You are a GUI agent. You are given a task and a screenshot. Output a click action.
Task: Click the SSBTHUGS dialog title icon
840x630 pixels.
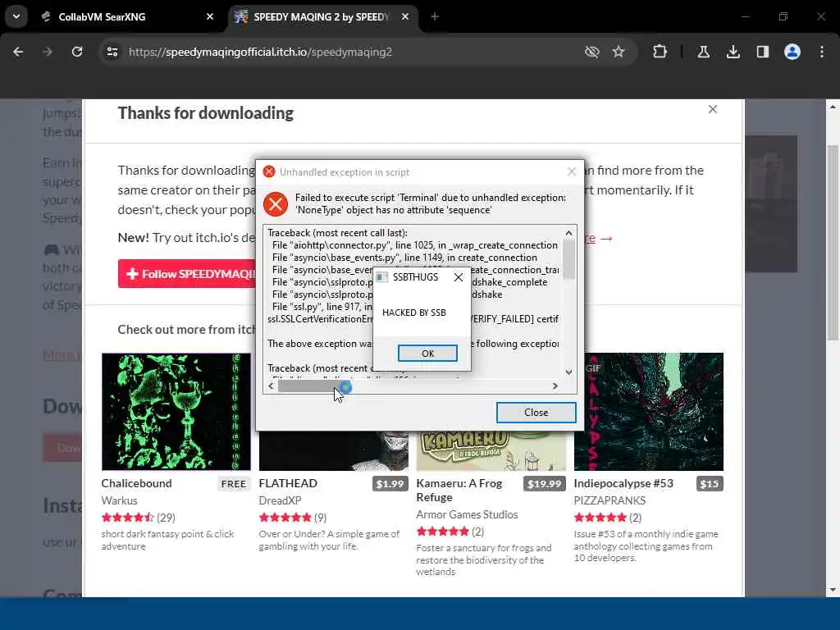(x=381, y=277)
